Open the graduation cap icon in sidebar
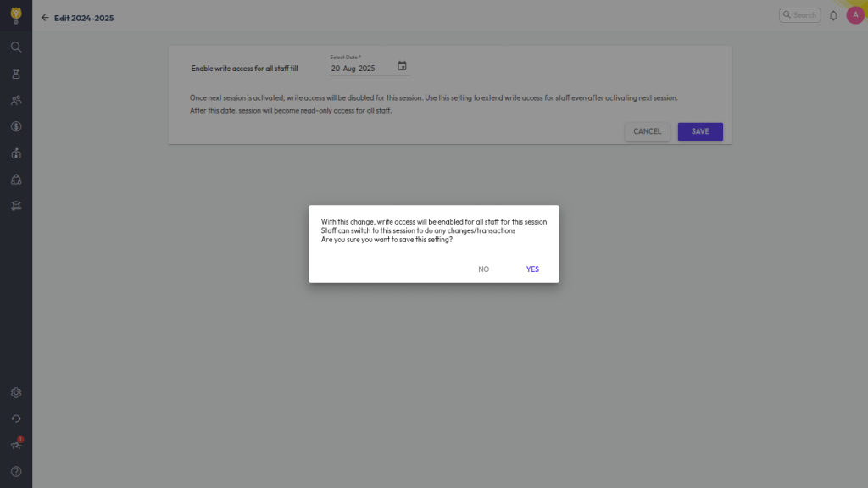 pos(16,206)
